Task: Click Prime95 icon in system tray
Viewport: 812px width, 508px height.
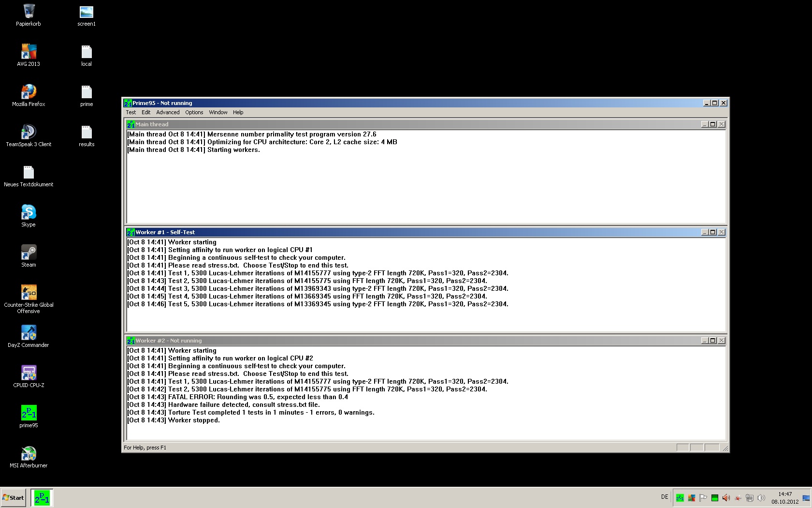Action: (680, 498)
